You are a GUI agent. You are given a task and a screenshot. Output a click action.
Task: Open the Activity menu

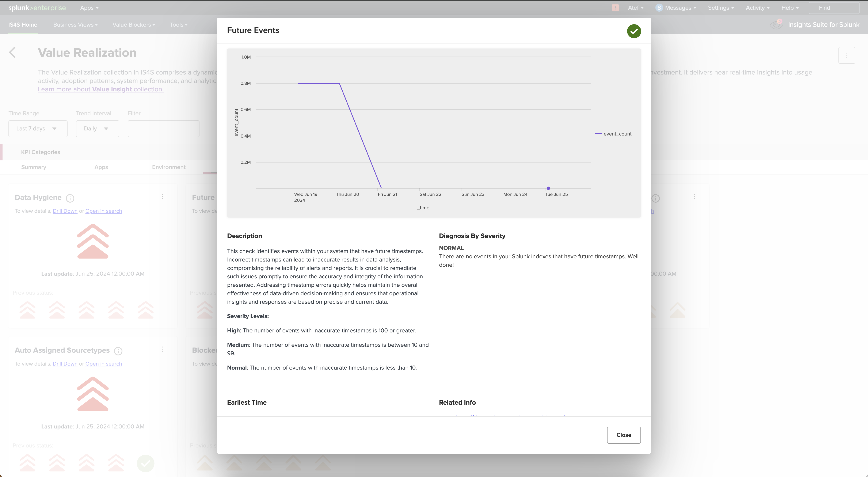(758, 8)
